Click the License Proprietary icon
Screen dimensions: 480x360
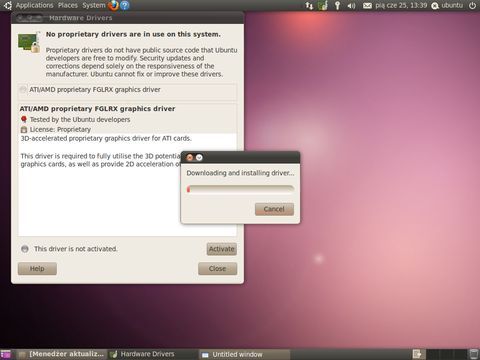point(24,129)
